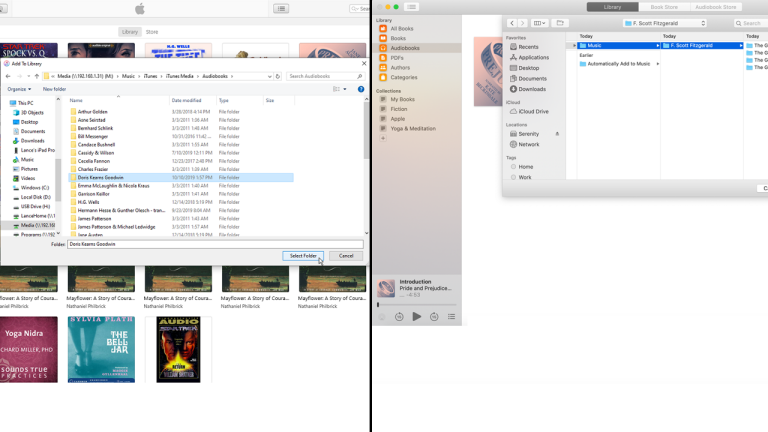Viewport: 768px width, 432px height.
Task: Open the address bar path dropdown
Action: pos(269,76)
